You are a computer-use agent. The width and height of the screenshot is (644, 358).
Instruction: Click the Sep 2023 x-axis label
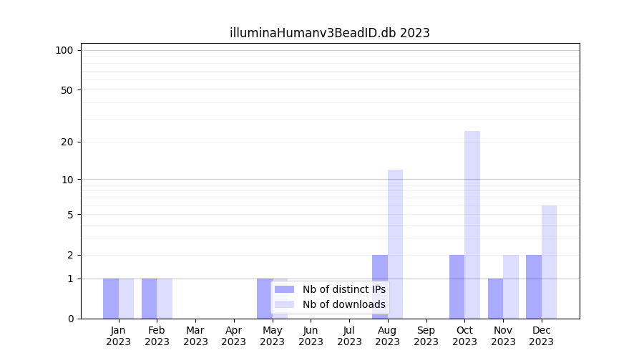426,336
